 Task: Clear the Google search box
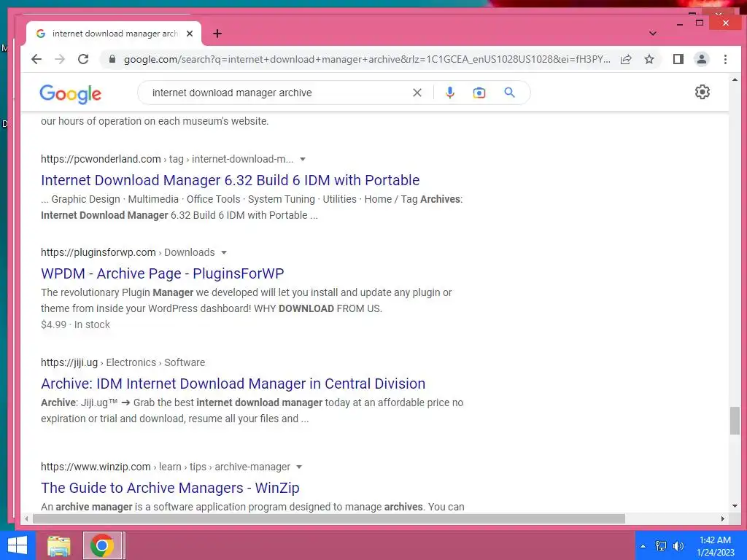[x=417, y=93]
